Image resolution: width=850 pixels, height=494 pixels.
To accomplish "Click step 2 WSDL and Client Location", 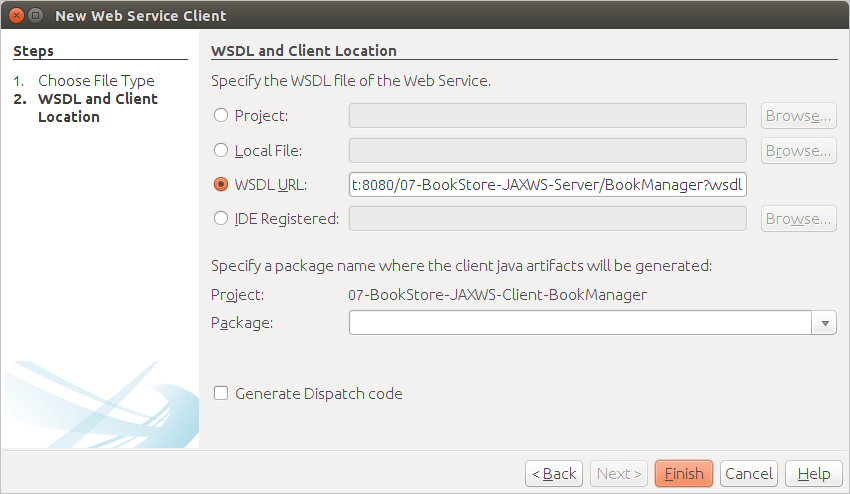I will (98, 107).
